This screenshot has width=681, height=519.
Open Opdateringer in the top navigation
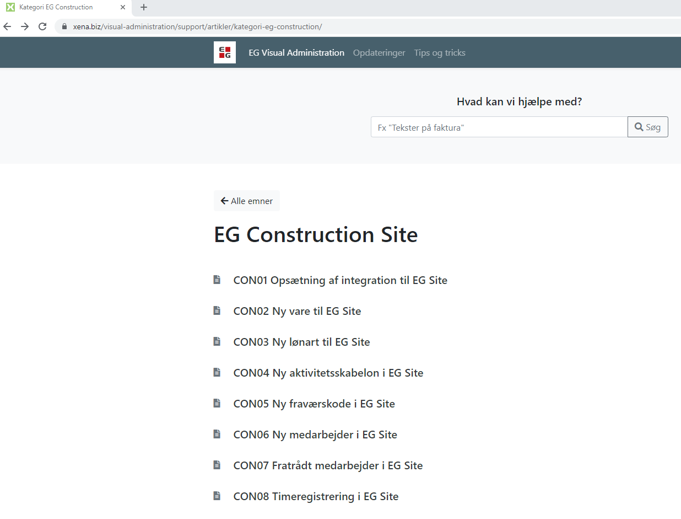click(379, 53)
